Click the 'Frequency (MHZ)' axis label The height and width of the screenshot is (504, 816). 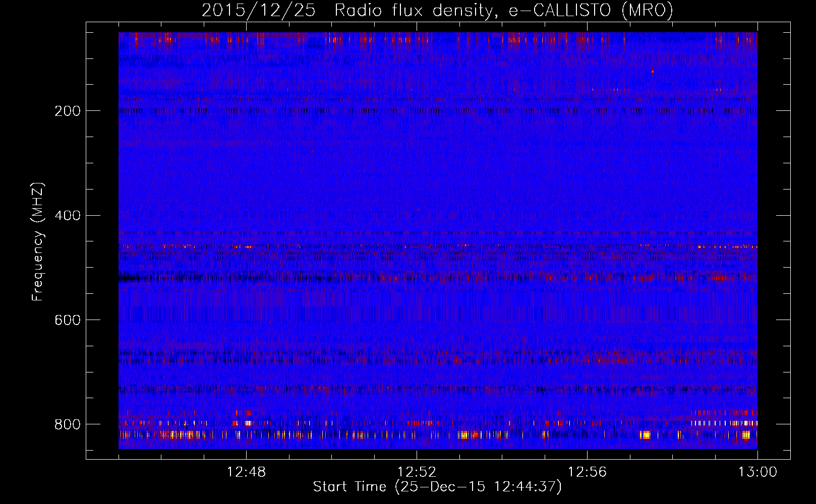click(38, 241)
